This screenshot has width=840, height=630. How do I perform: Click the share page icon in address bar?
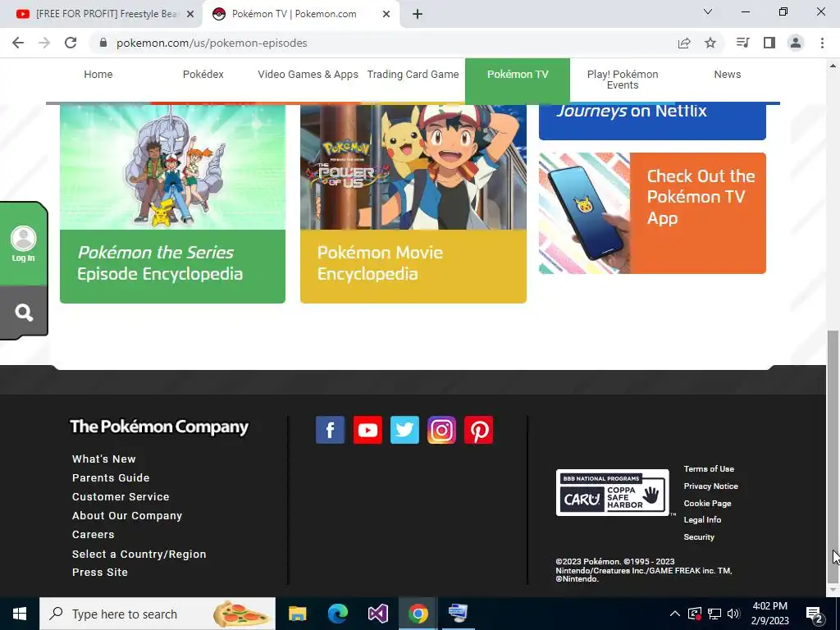(x=684, y=43)
